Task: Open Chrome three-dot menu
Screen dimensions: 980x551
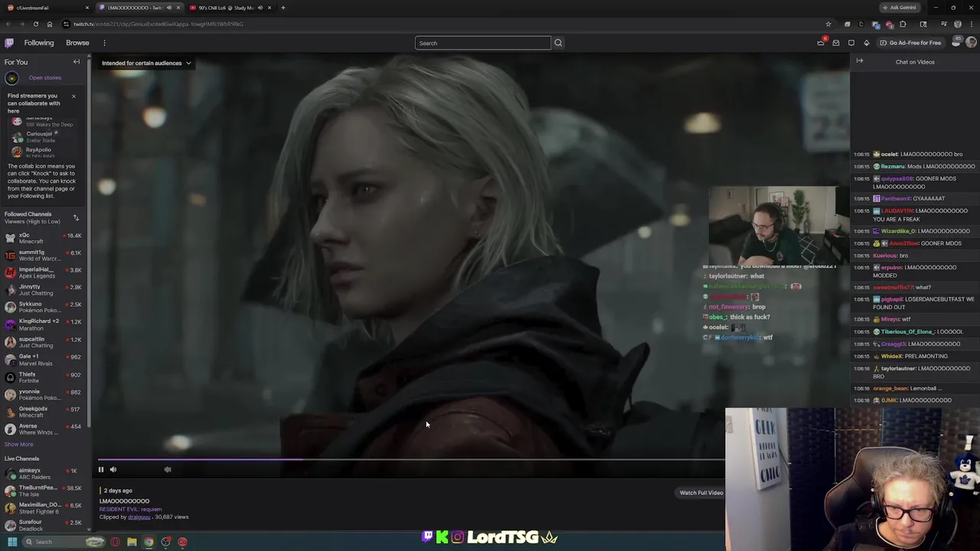Action: [x=971, y=24]
